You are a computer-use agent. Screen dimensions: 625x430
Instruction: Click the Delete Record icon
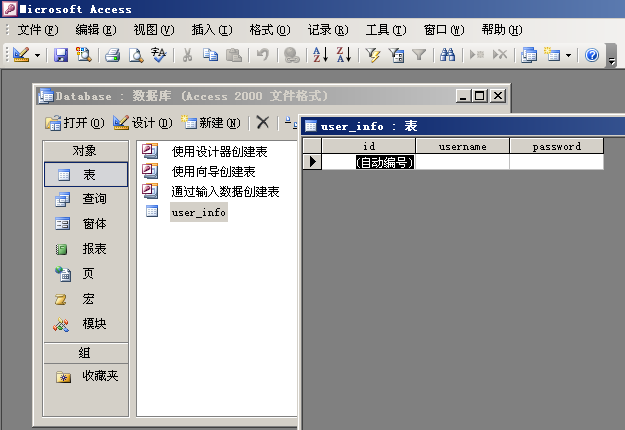pos(500,55)
